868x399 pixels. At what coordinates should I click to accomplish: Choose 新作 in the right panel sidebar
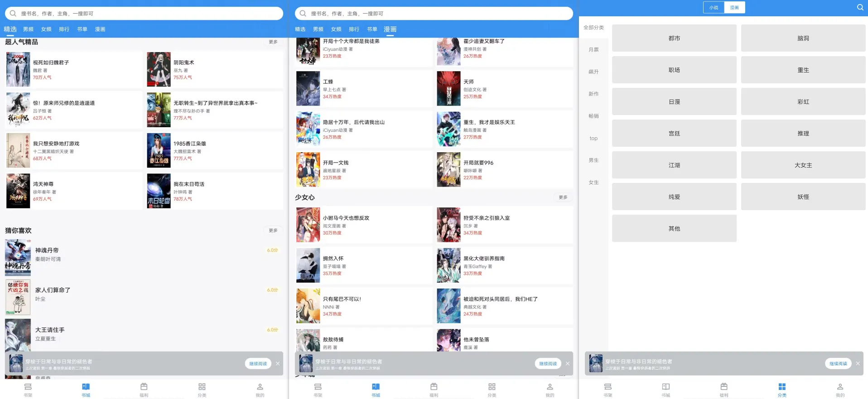(593, 94)
